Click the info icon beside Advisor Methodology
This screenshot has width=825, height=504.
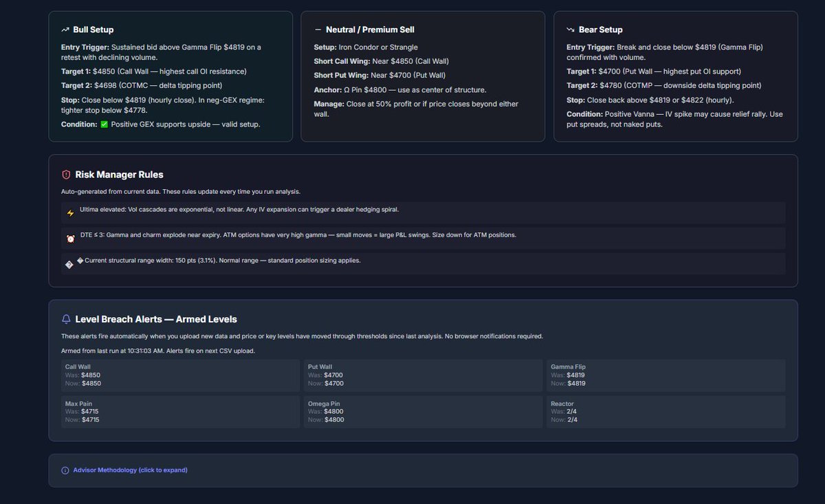click(x=65, y=470)
